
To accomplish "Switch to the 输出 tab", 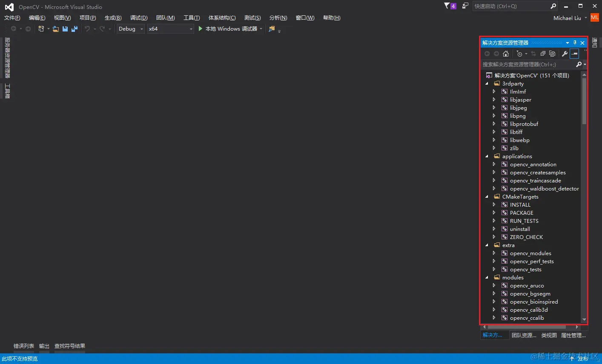I will (x=44, y=346).
